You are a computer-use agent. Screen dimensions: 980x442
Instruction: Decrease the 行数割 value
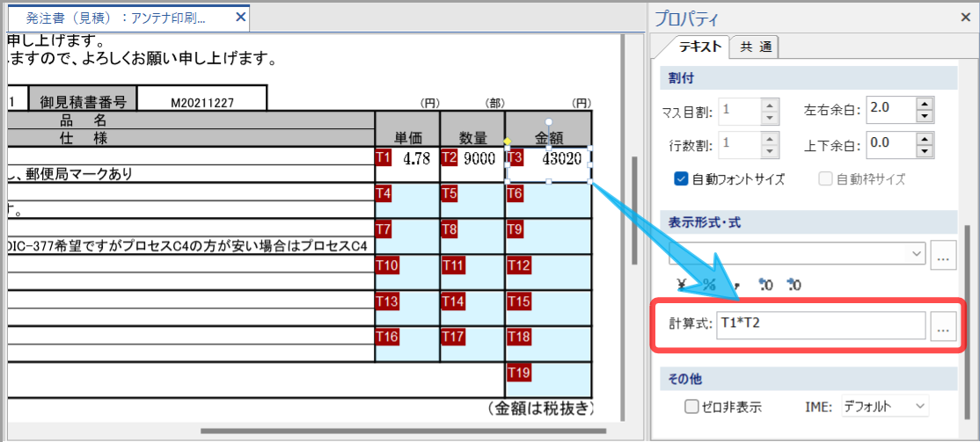pos(770,152)
